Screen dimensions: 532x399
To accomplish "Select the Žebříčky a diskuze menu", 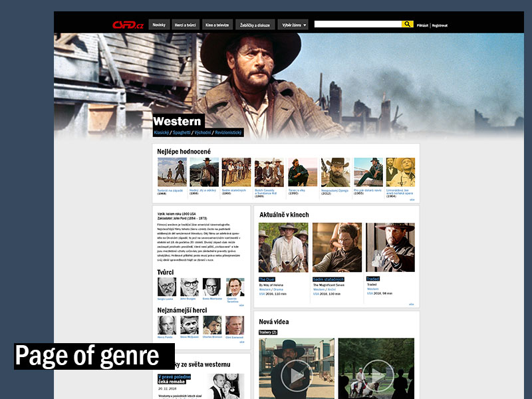I will click(x=255, y=25).
